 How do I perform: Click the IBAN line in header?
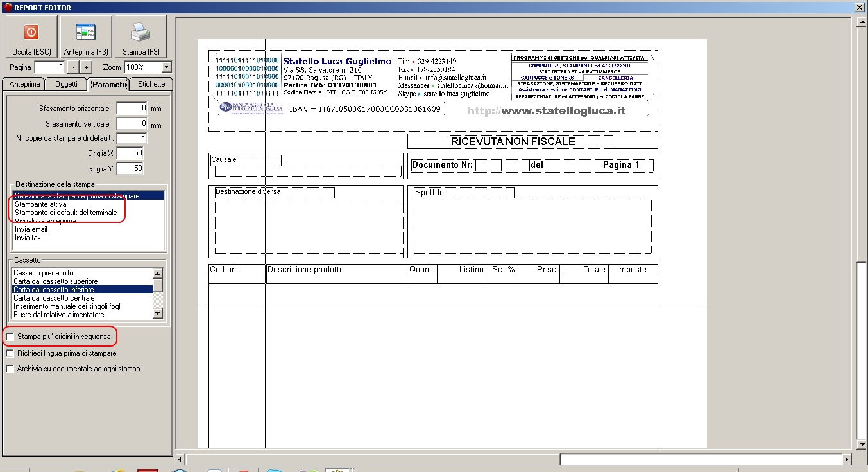(365, 109)
